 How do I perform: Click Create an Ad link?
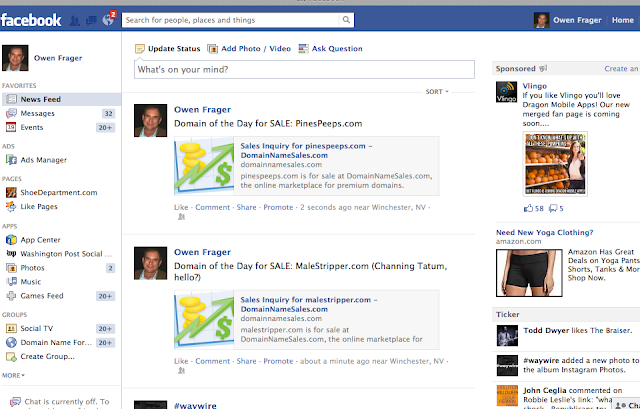[x=622, y=69]
